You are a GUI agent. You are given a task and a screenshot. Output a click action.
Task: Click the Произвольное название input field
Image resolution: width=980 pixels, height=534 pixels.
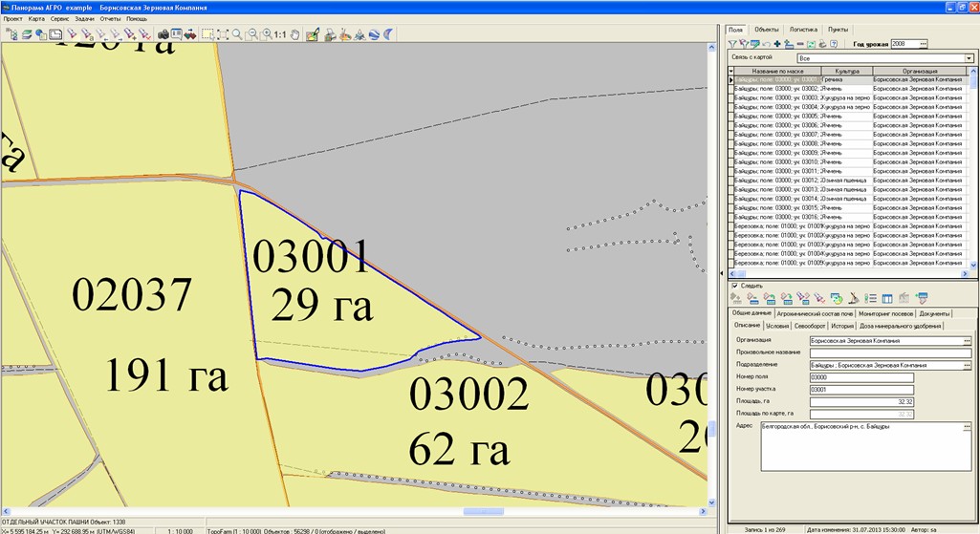[889, 352]
